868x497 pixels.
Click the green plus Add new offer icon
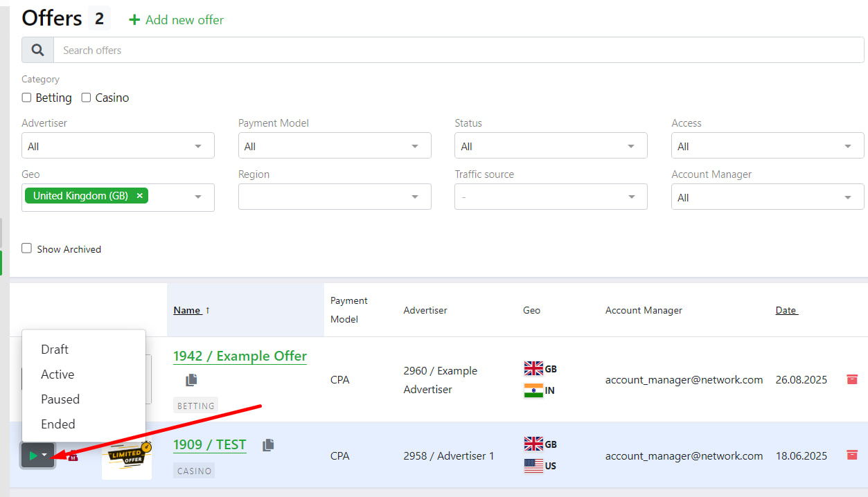[134, 20]
